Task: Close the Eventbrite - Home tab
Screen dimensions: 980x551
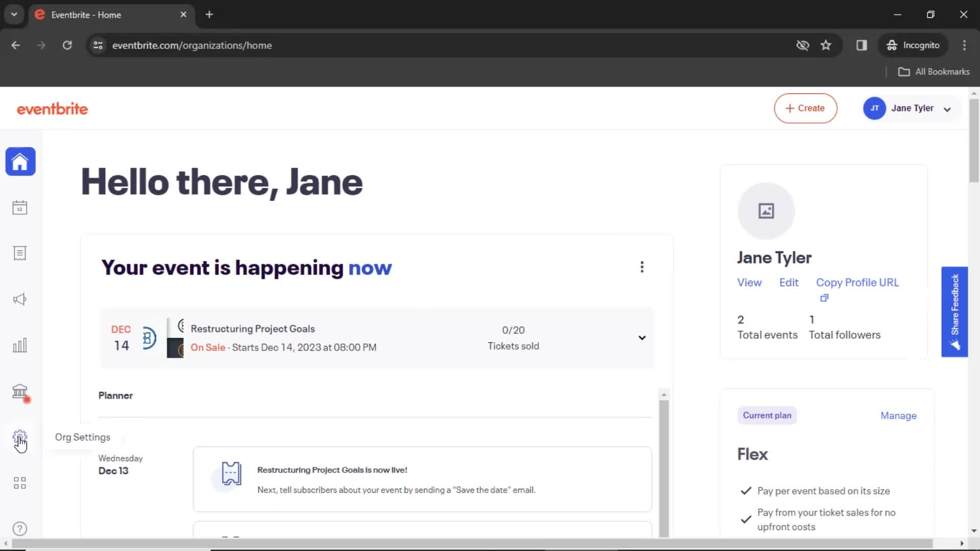Action: tap(183, 14)
